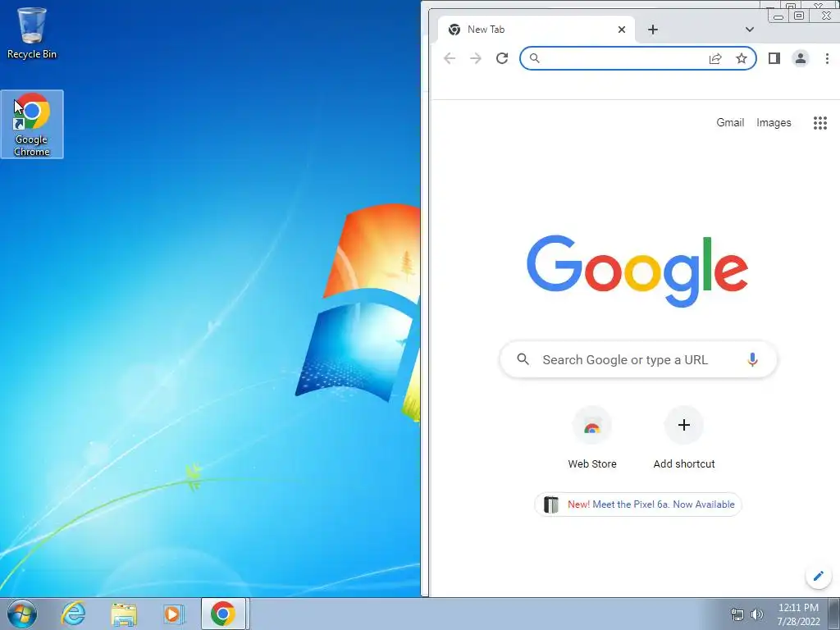840x630 pixels.
Task: Click the Add shortcut plus tile
Action: pyautogui.click(x=684, y=438)
